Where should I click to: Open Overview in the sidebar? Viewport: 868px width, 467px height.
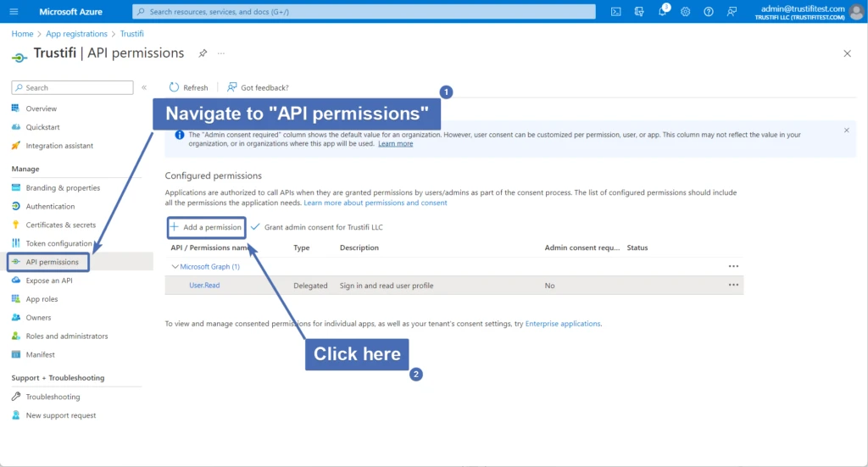pyautogui.click(x=41, y=108)
